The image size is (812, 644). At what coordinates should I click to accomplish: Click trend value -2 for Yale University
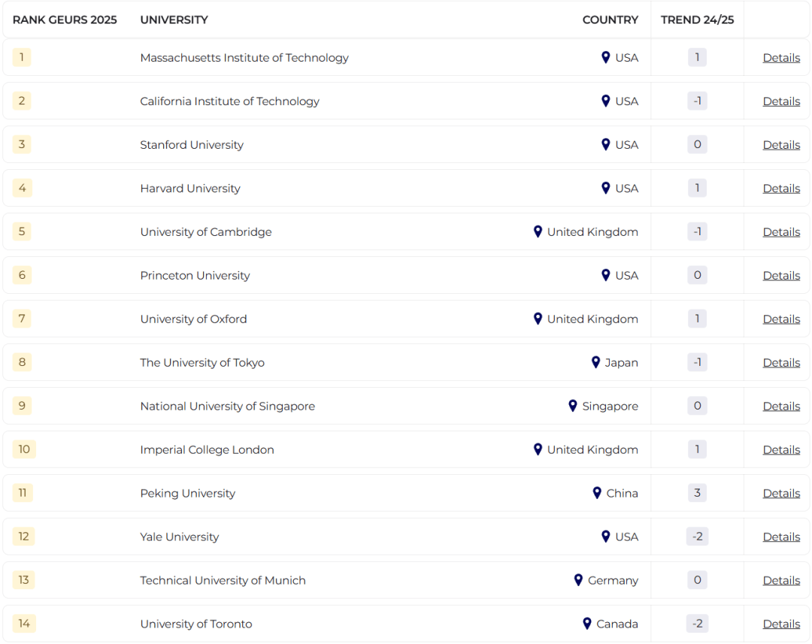tap(697, 537)
